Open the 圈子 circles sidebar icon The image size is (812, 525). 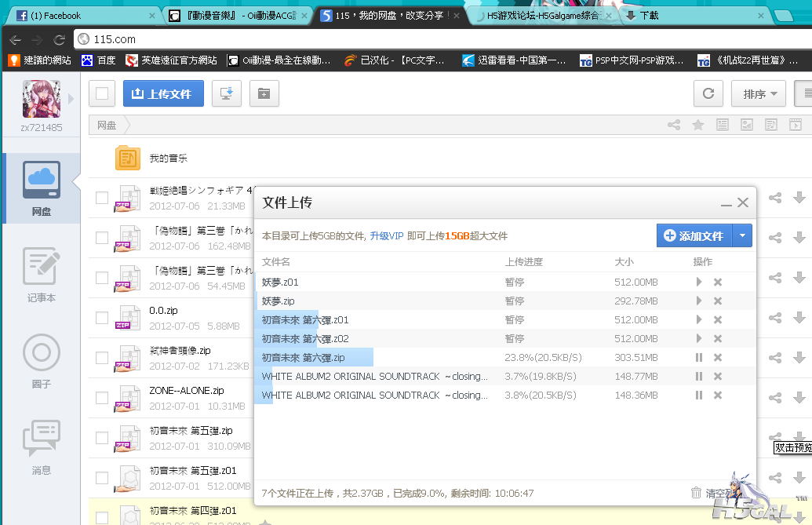click(42, 352)
